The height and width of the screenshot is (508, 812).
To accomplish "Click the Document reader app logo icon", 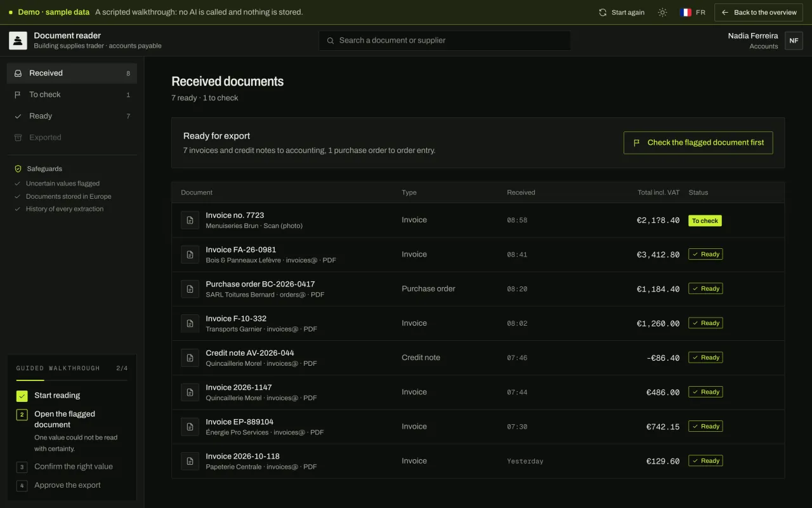I will point(18,41).
